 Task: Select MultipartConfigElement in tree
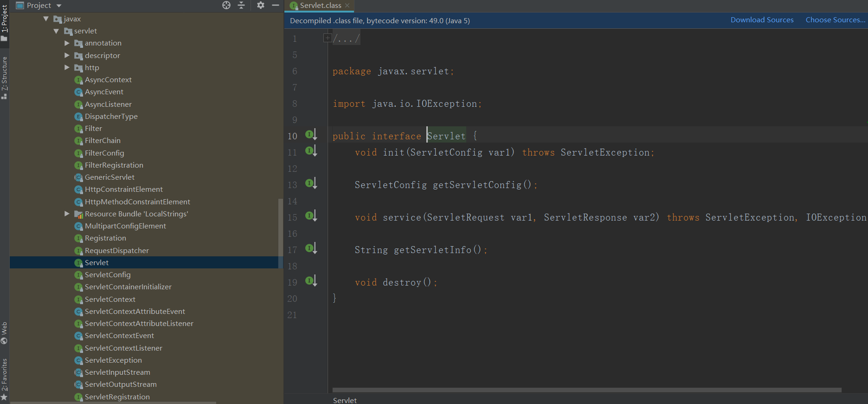pos(125,226)
